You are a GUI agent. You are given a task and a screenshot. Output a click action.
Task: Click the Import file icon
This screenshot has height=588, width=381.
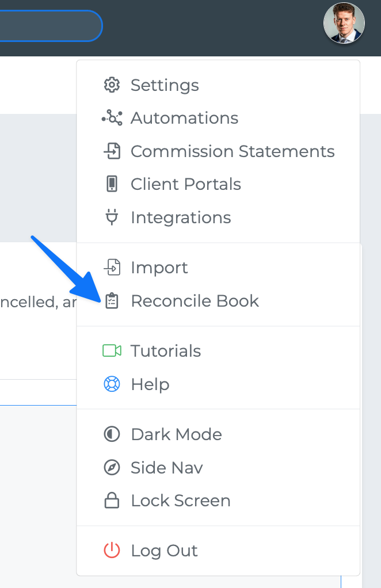tap(112, 268)
